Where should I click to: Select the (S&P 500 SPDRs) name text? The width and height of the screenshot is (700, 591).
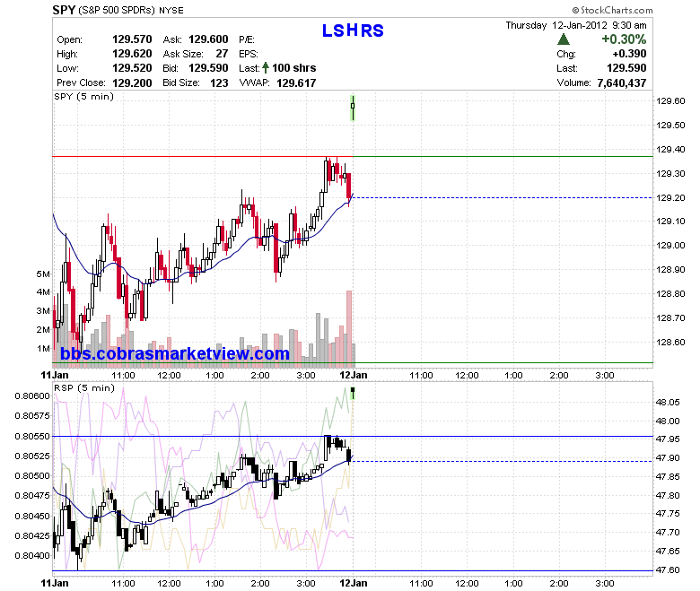click(116, 10)
